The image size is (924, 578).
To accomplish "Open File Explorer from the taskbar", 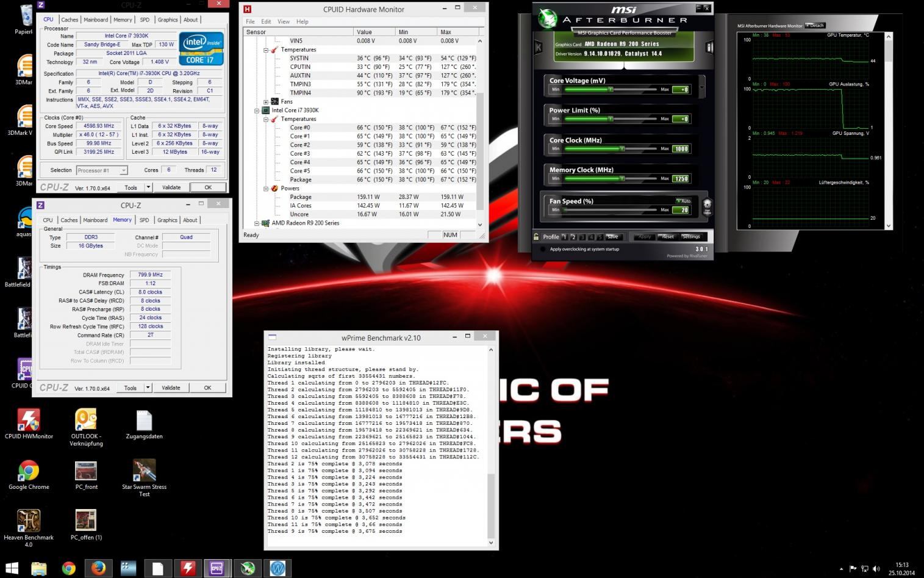I will (38, 568).
